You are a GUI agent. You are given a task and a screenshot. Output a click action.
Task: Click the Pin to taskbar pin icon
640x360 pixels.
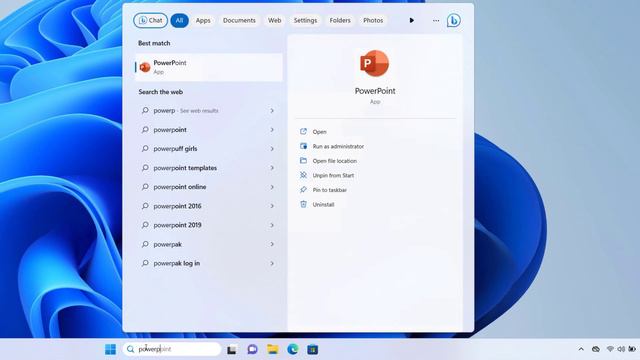point(303,190)
